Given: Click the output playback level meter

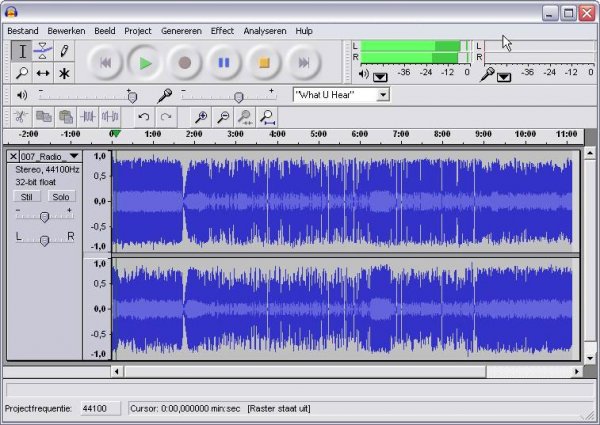Looking at the screenshot, I should point(416,52).
